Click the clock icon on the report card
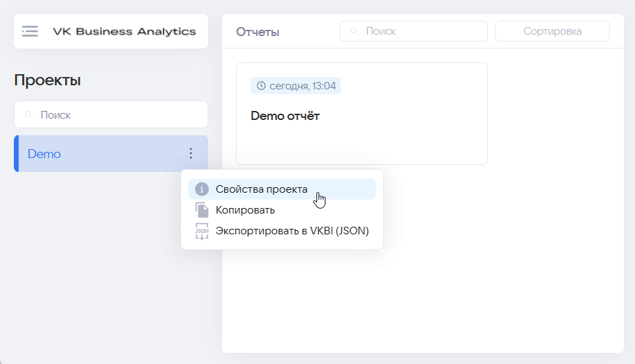Image resolution: width=635 pixels, height=364 pixels. [261, 86]
